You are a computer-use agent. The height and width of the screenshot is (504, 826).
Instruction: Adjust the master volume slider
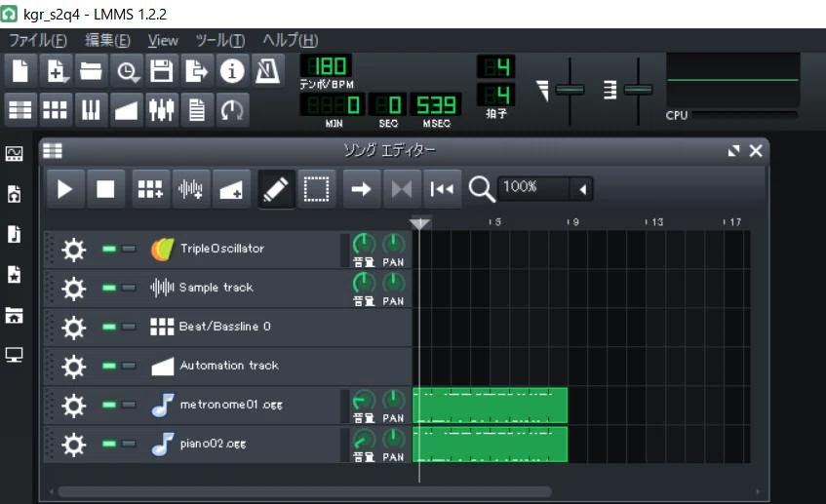pos(570,90)
